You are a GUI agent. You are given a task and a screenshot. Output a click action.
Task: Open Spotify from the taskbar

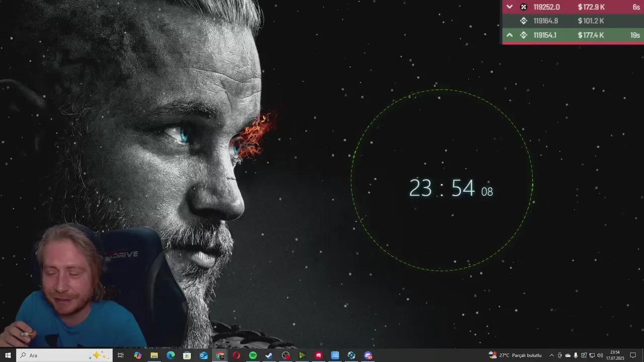tap(253, 355)
